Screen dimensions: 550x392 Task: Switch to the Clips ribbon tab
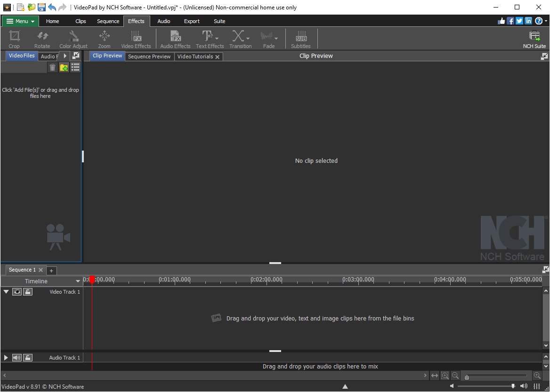tap(81, 21)
